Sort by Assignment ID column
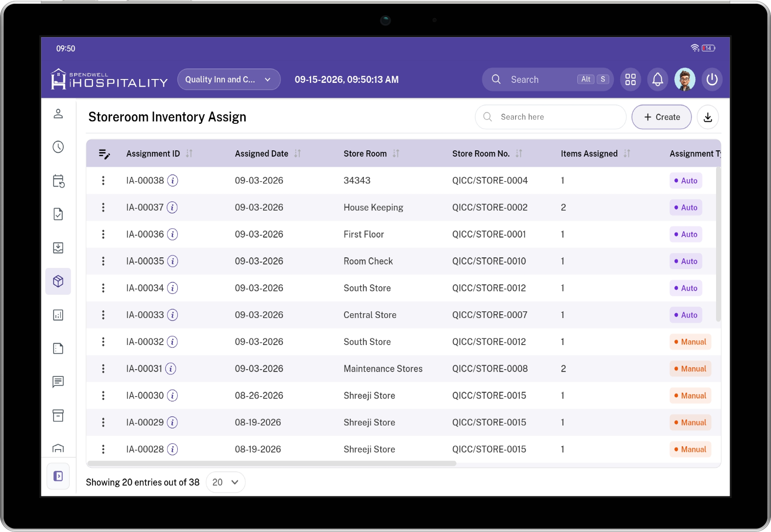Image resolution: width=771 pixels, height=532 pixels. click(189, 154)
